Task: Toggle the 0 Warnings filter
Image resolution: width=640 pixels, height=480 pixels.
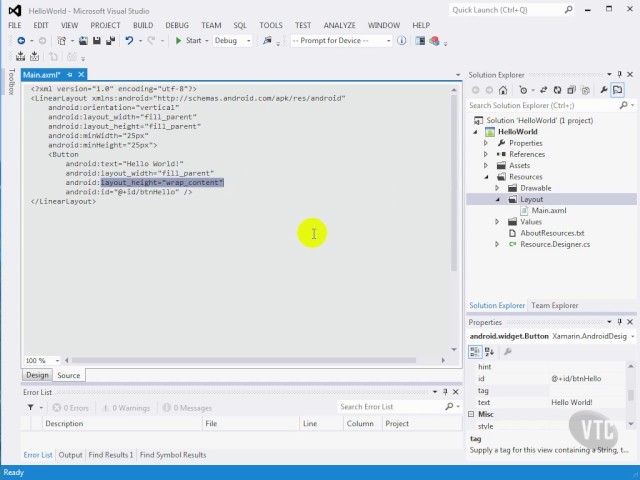Action: coord(126,408)
